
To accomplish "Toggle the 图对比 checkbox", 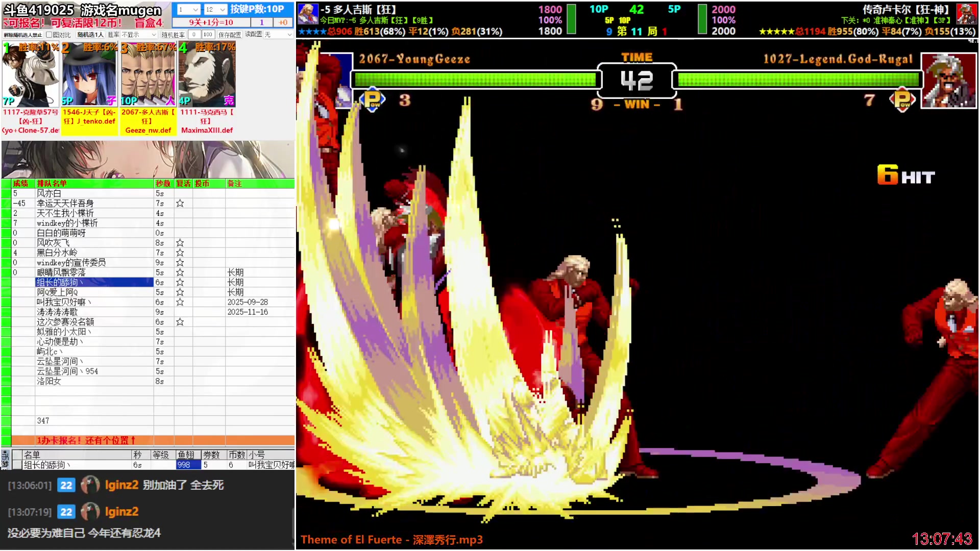I will (x=49, y=35).
